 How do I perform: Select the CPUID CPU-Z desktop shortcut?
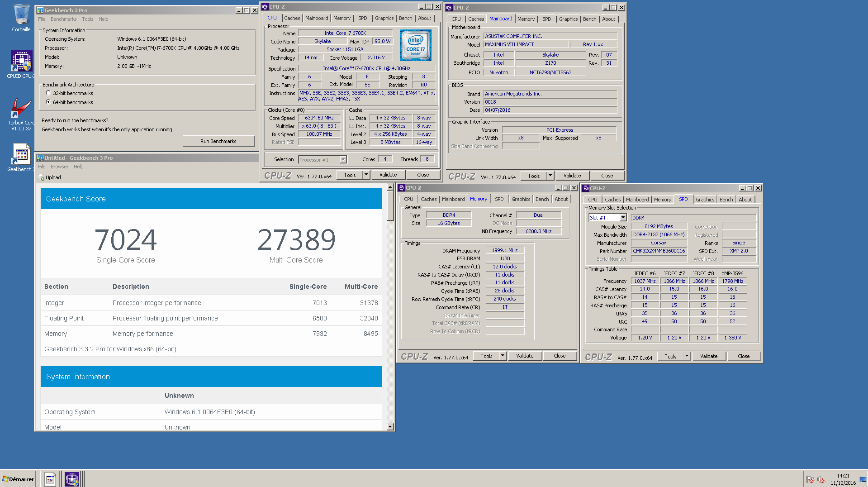[x=21, y=64]
